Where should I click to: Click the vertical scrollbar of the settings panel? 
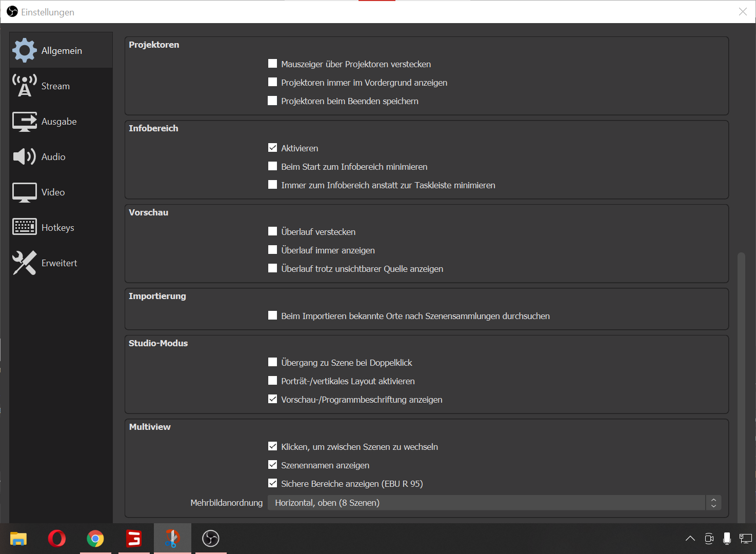[741, 385]
